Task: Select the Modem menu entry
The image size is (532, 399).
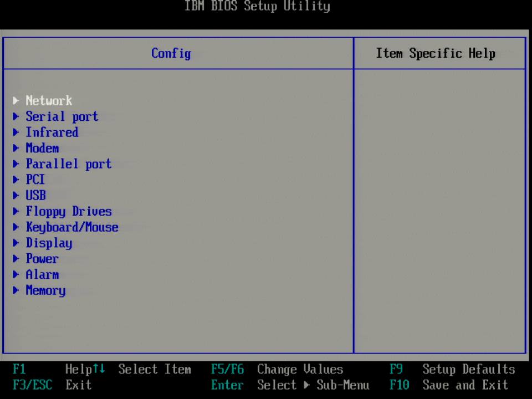Action: point(42,148)
